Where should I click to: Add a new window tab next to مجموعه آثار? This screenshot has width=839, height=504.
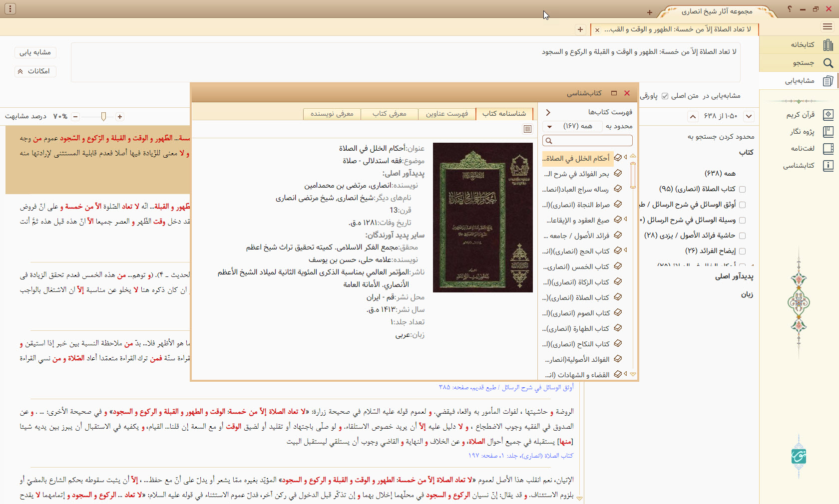(649, 12)
